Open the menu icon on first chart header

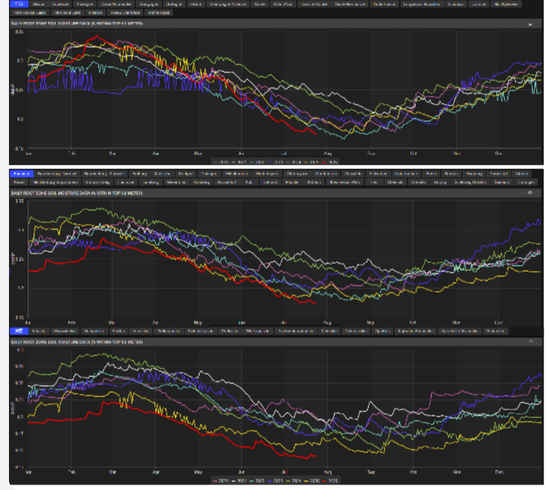(530, 24)
